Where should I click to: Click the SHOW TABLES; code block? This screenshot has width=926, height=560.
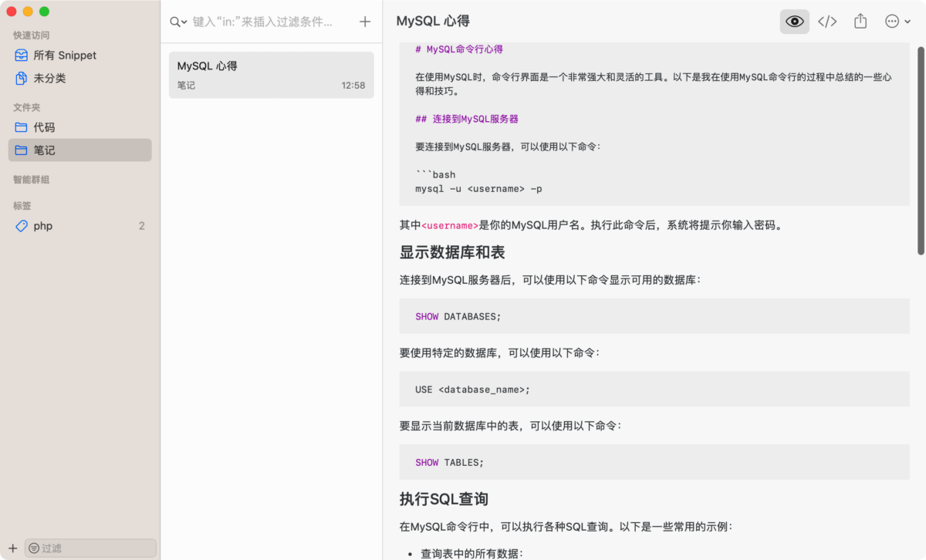click(654, 462)
